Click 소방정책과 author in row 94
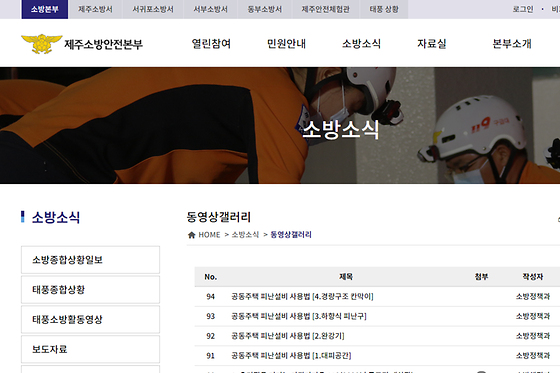This screenshot has height=373, width=560. click(x=533, y=297)
